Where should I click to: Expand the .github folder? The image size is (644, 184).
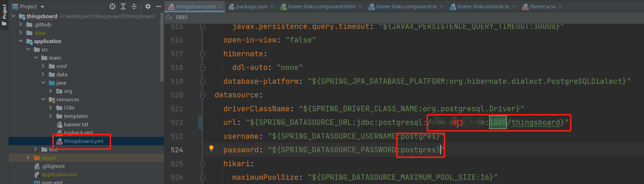(x=21, y=24)
